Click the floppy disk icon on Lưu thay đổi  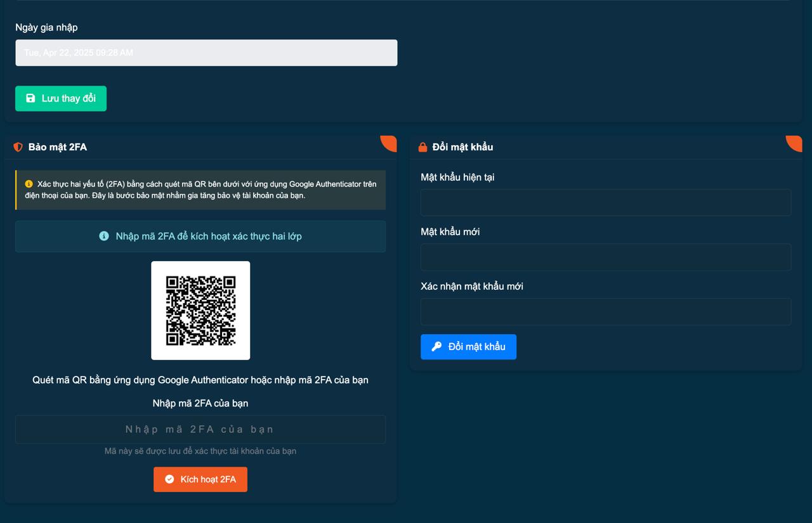coord(30,98)
